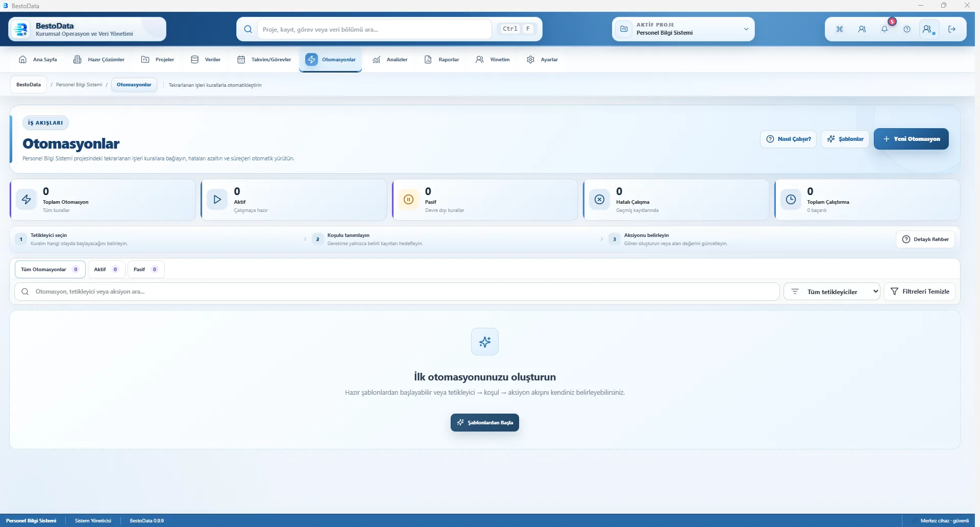Open notifications bell with badge 5
980x527 pixels.
[x=885, y=29]
